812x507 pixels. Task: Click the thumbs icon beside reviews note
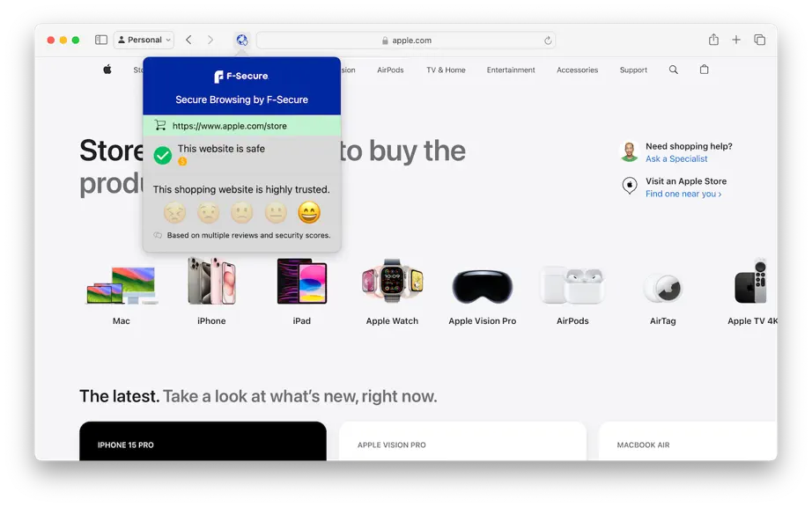click(158, 235)
